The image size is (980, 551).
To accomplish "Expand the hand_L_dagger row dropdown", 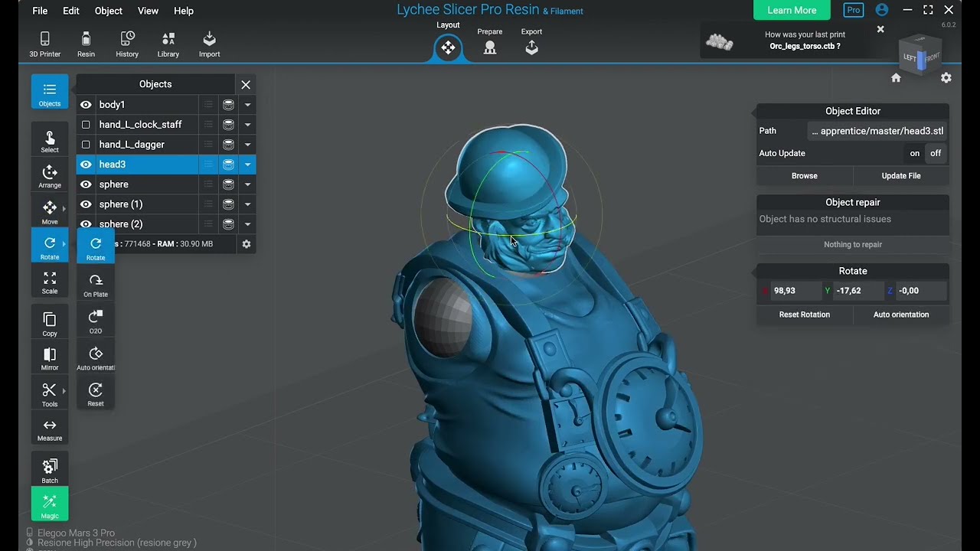I will 247,145.
